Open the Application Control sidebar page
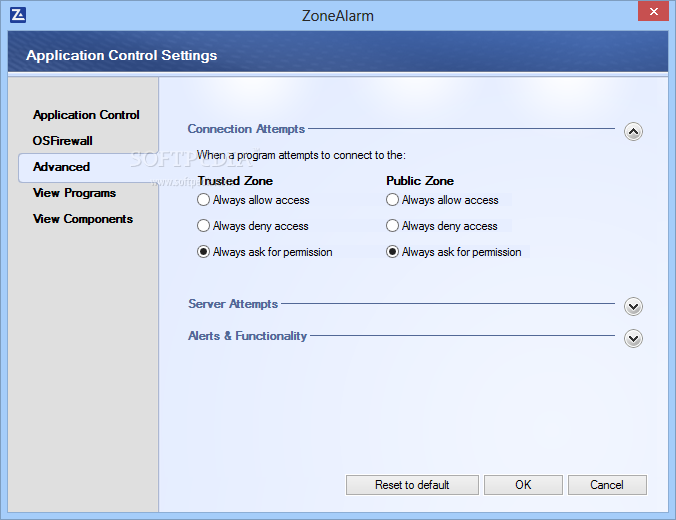Screen dimensions: 676x520 86,115
